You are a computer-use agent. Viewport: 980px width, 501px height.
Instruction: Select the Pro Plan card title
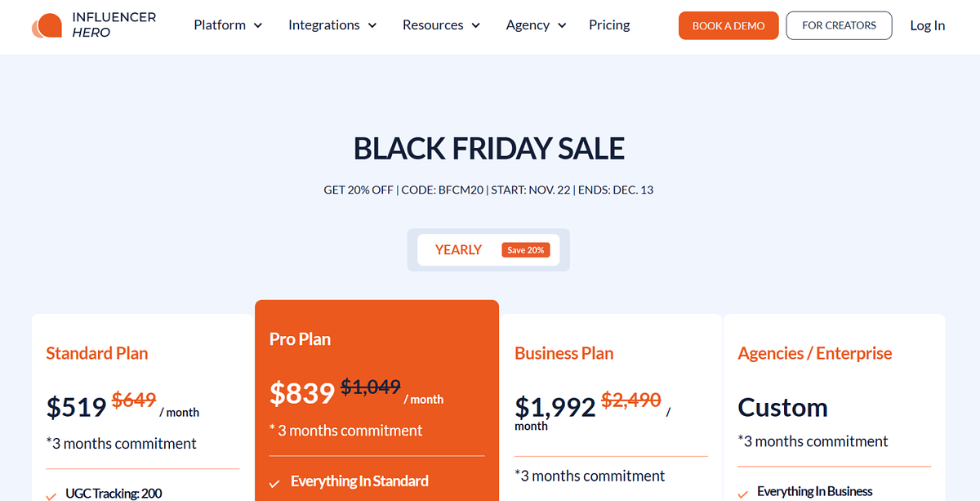pyautogui.click(x=300, y=339)
